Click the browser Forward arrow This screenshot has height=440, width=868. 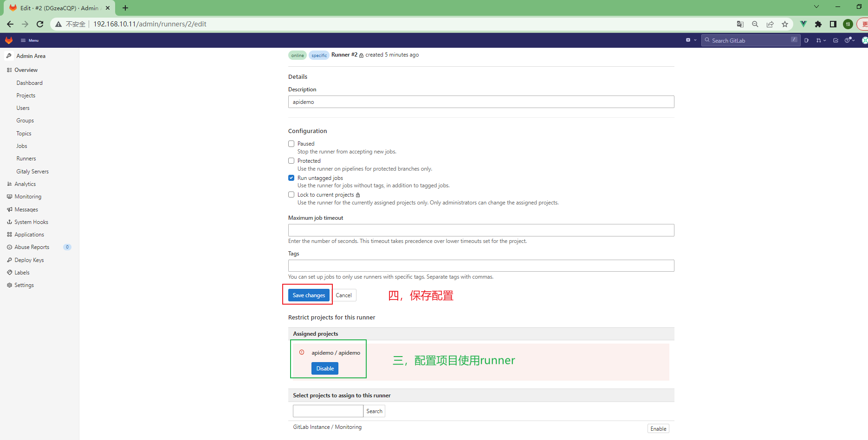(25, 24)
